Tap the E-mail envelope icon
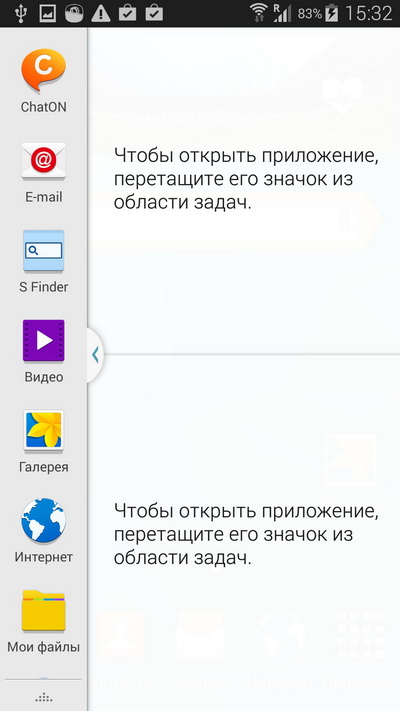 tap(44, 160)
